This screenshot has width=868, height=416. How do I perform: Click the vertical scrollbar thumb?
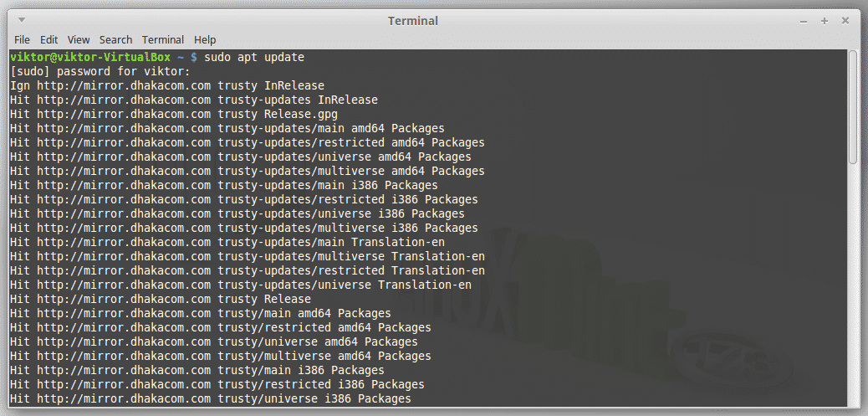point(853,105)
